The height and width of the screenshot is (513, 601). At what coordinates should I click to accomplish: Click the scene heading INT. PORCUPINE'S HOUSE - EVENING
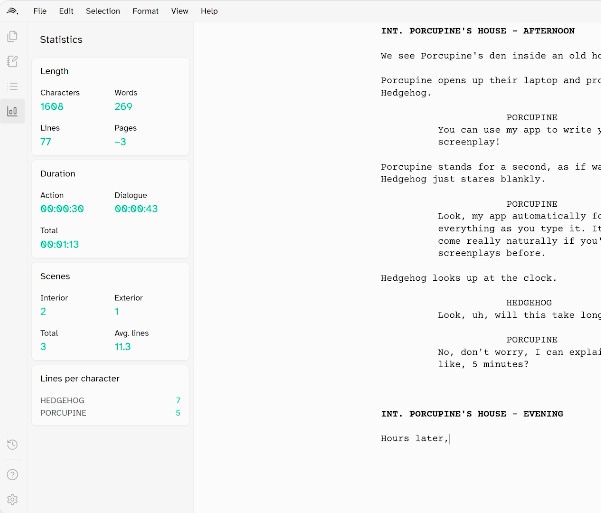[x=471, y=413]
